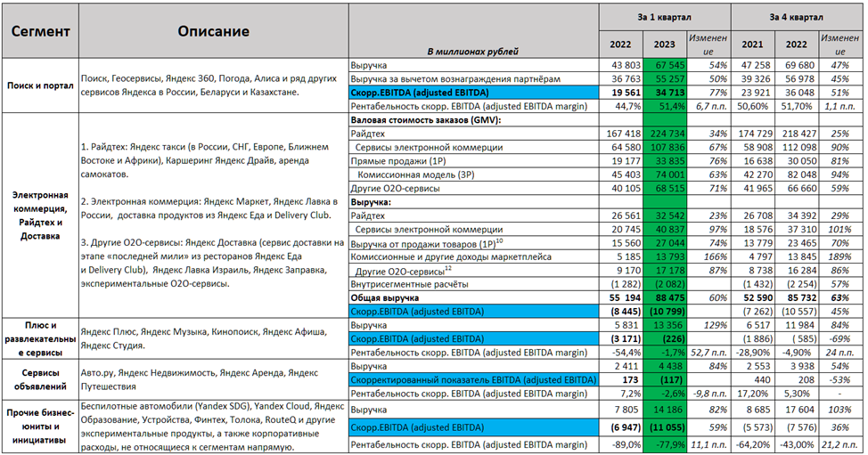Click the change value '129%'

tap(708, 325)
